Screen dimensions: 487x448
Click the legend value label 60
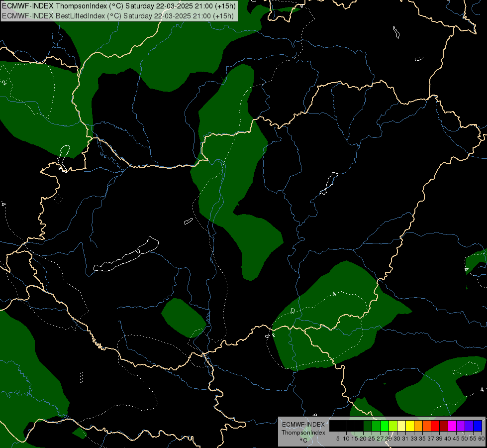(x=482, y=439)
